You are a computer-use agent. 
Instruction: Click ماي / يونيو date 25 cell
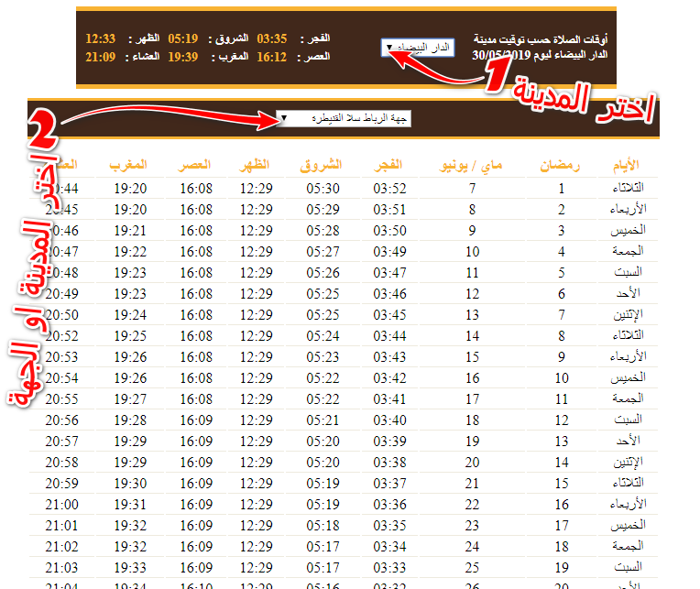coord(473,568)
